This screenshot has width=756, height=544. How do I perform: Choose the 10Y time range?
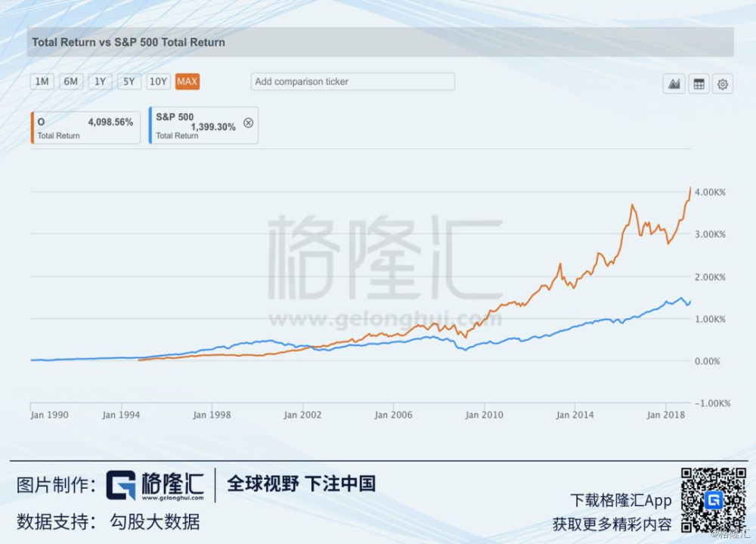pos(158,82)
